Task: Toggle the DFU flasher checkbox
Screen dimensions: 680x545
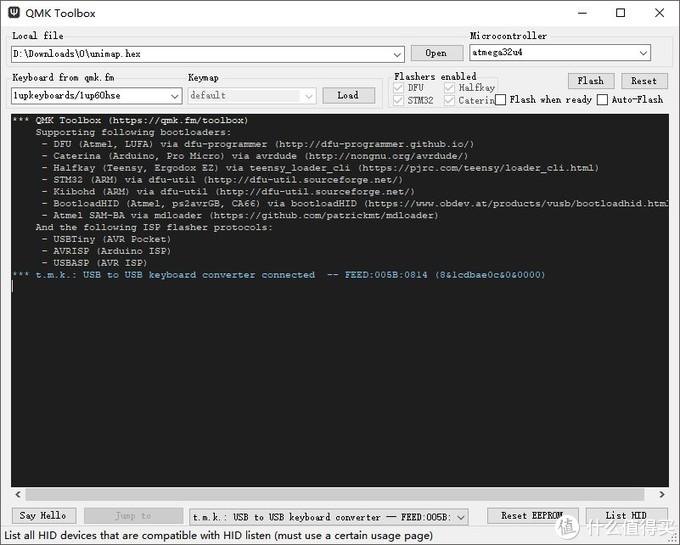Action: tap(399, 88)
